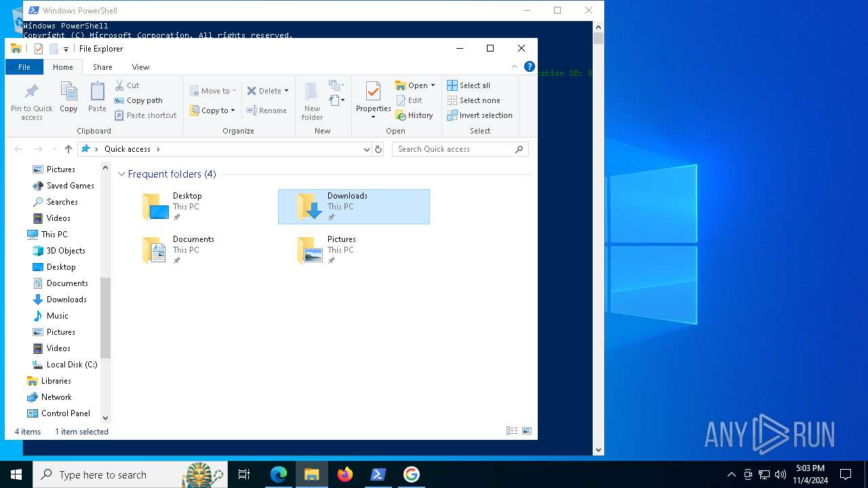Viewport: 868px width, 488px height.
Task: Click Invert selection in ribbon
Action: click(x=479, y=115)
